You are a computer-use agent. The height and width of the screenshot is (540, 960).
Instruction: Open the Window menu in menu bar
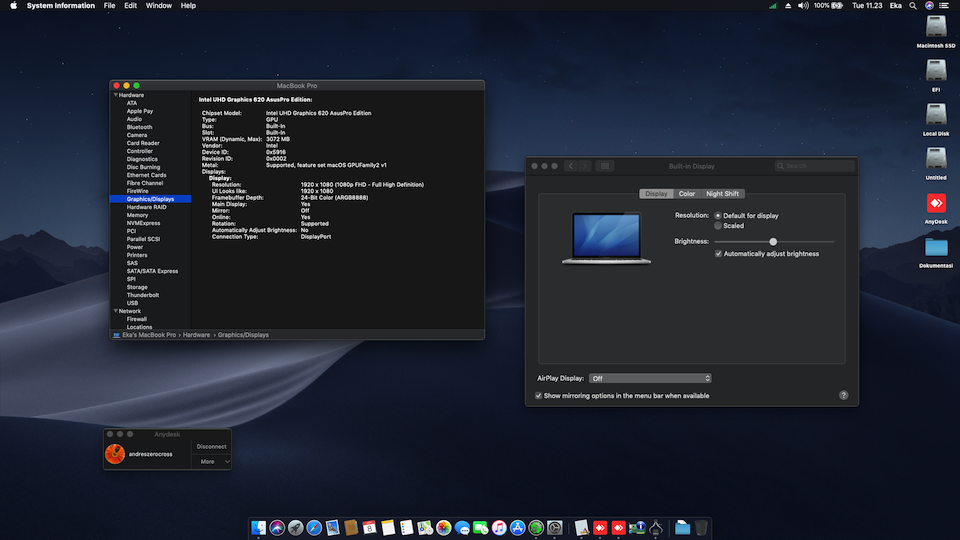pos(158,6)
